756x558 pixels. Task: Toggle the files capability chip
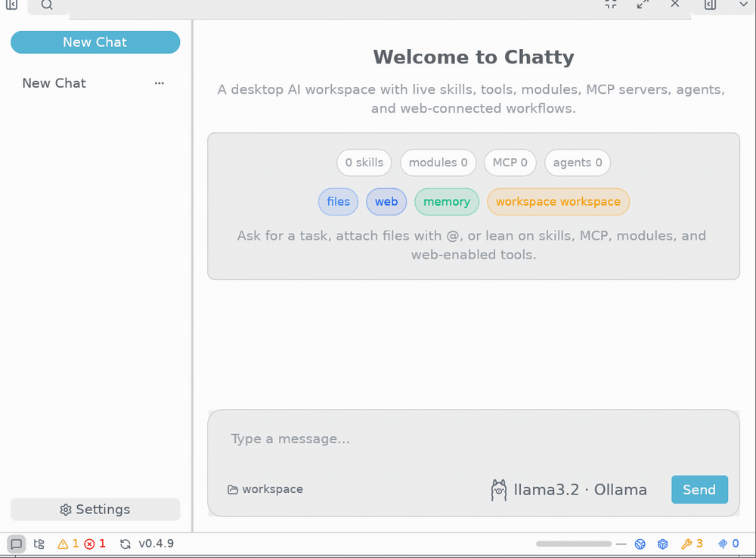coord(338,202)
